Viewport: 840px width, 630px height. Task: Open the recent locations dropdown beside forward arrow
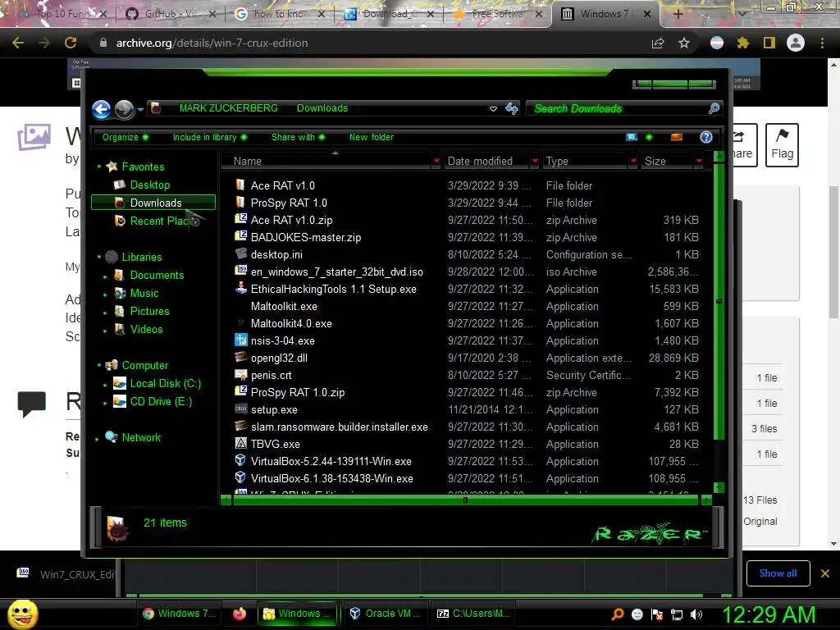(x=140, y=109)
